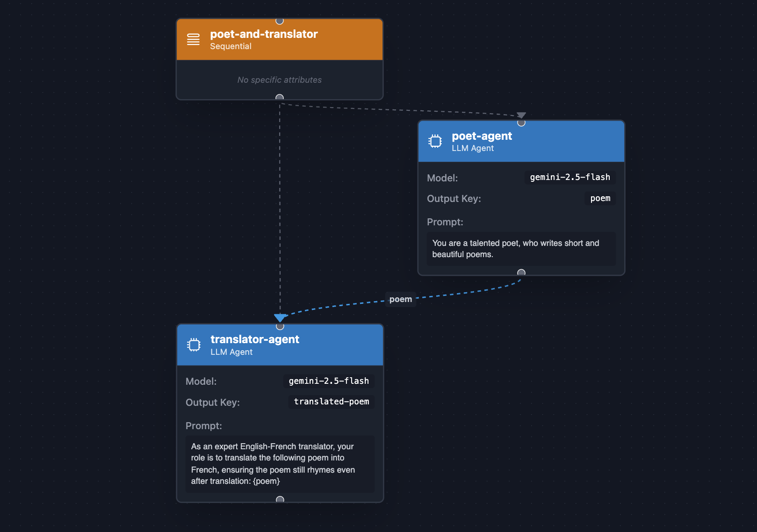Screen dimensions: 757x532
Task: Click translator-agent model value gemini-2.5-flash
Action: (x=329, y=381)
